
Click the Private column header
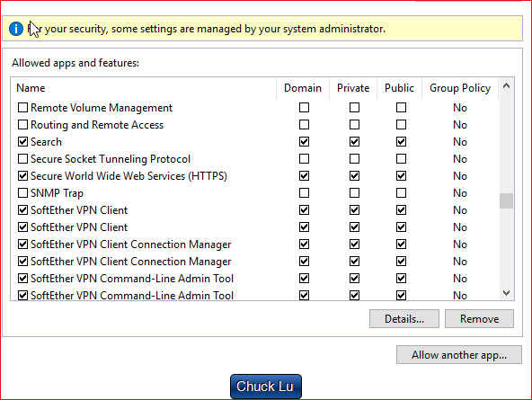click(x=353, y=88)
